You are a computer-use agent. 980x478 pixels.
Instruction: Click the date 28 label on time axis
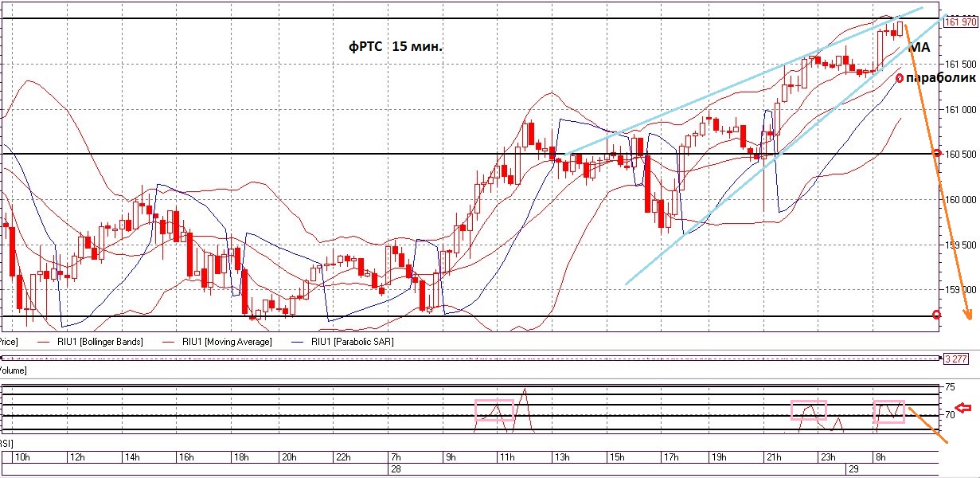395,470
